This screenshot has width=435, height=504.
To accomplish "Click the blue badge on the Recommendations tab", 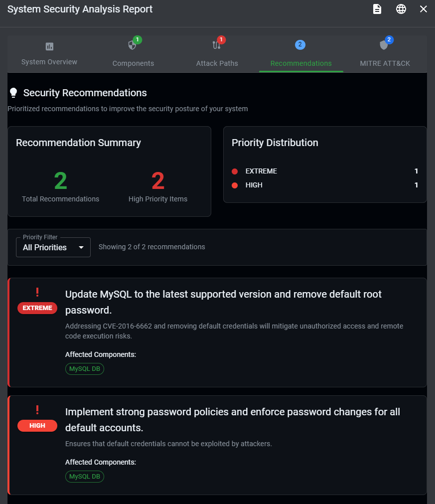I will tap(300, 44).
